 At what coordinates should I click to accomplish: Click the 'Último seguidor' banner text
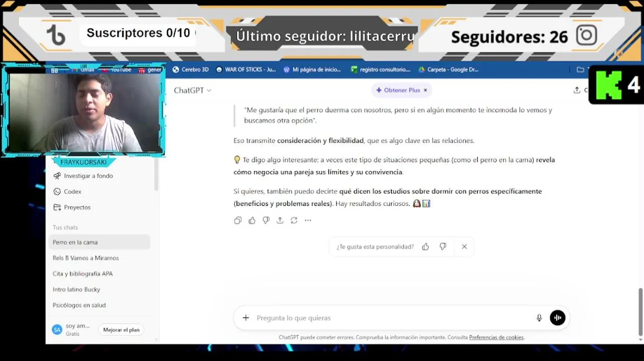pos(326,37)
